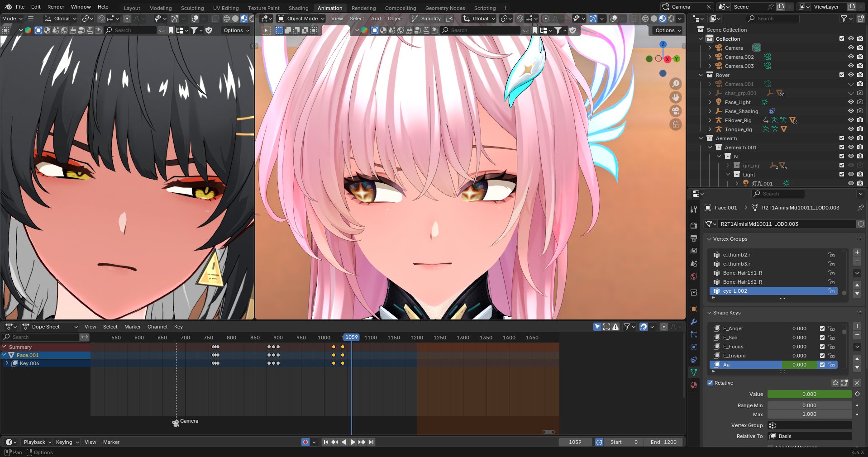Toggle auto keying record button
Image resolution: width=868 pixels, height=457 pixels.
coord(305,442)
